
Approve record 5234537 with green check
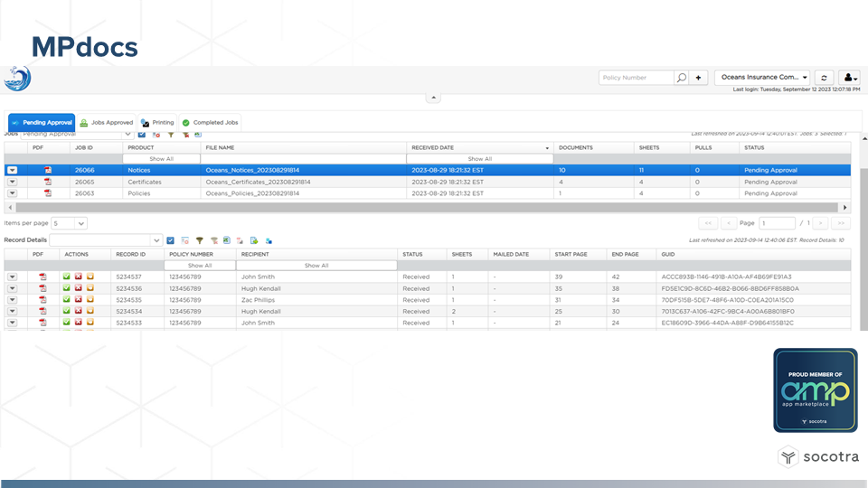tap(66, 277)
